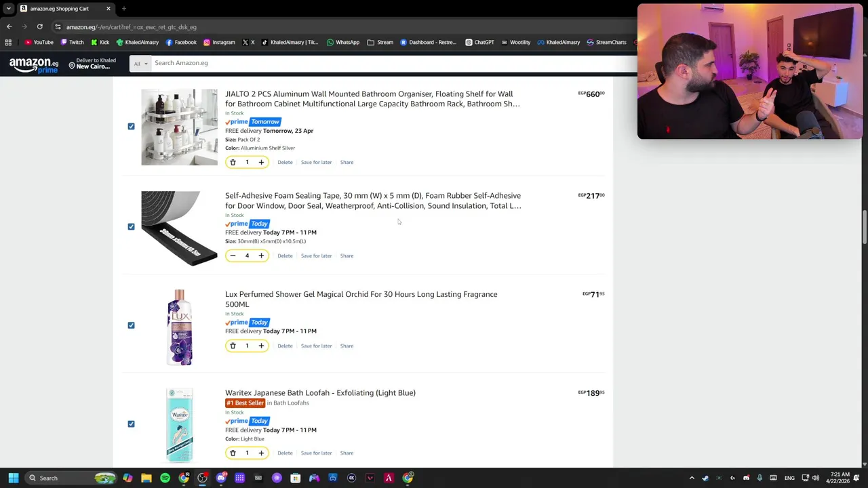Open the ChatGPT bookmark
The image size is (868, 488).
click(479, 42)
